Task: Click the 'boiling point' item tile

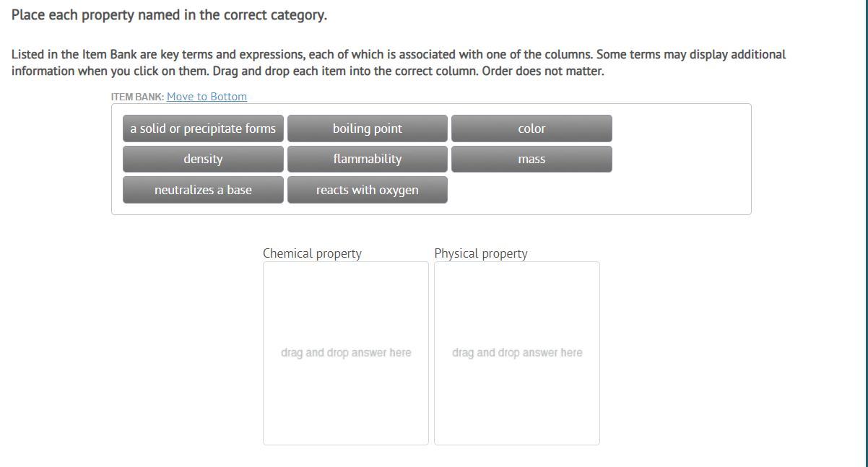Action: 367,128
